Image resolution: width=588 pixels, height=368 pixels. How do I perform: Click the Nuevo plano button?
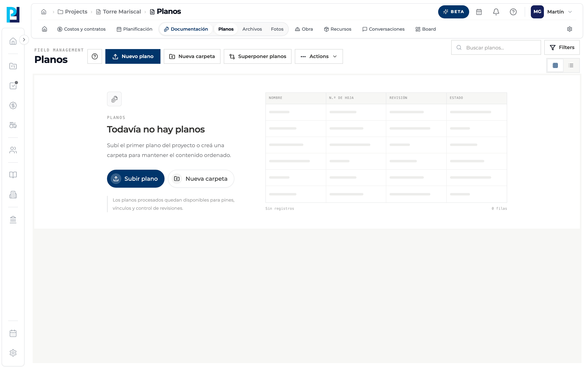[x=133, y=56]
